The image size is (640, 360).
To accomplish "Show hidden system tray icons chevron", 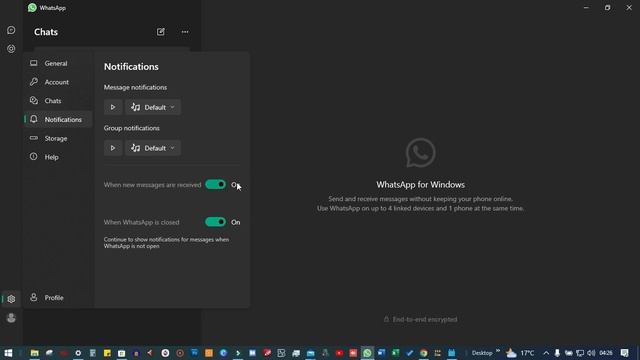I will pos(546,353).
